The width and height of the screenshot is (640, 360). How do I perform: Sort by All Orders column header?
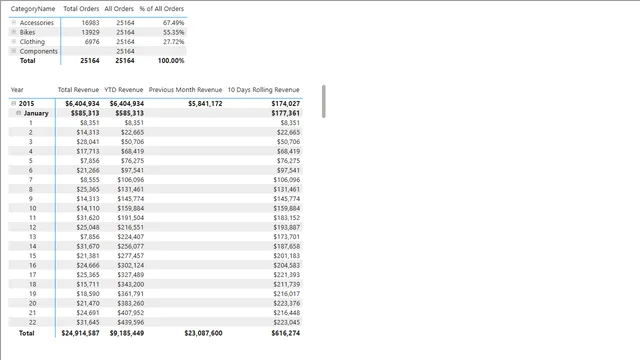click(x=119, y=9)
